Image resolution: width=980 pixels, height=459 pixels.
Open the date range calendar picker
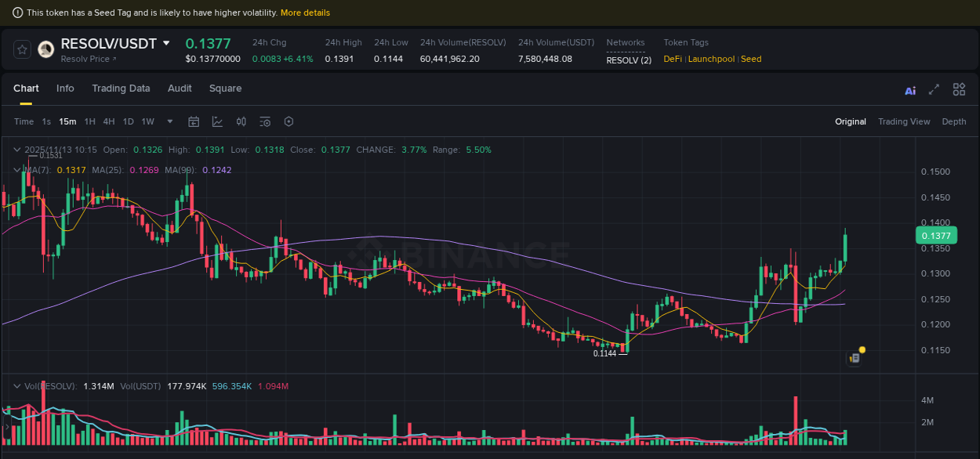[x=194, y=121]
